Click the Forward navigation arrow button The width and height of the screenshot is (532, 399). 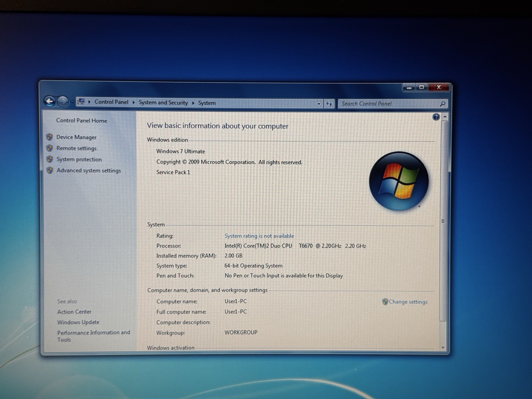63,101
